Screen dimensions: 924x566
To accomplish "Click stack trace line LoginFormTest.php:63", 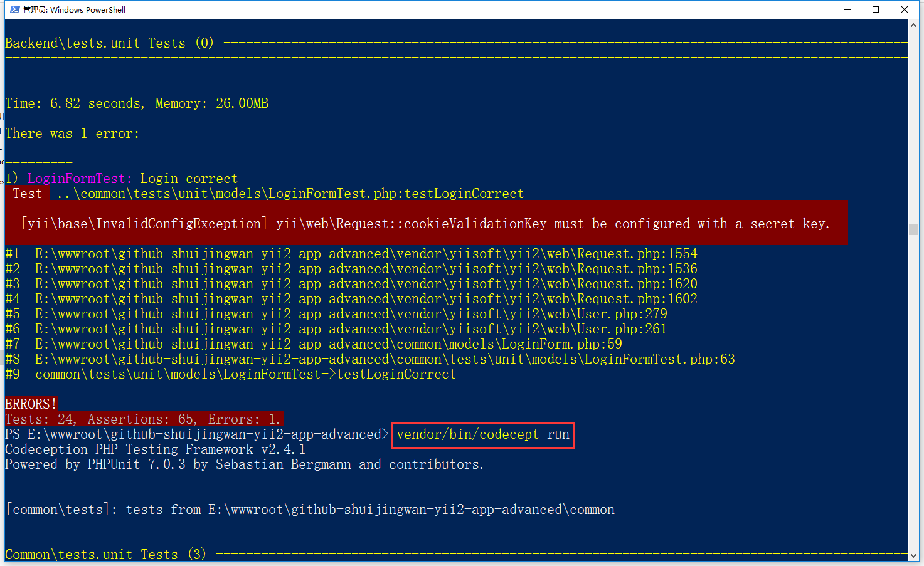I will pyautogui.click(x=385, y=359).
